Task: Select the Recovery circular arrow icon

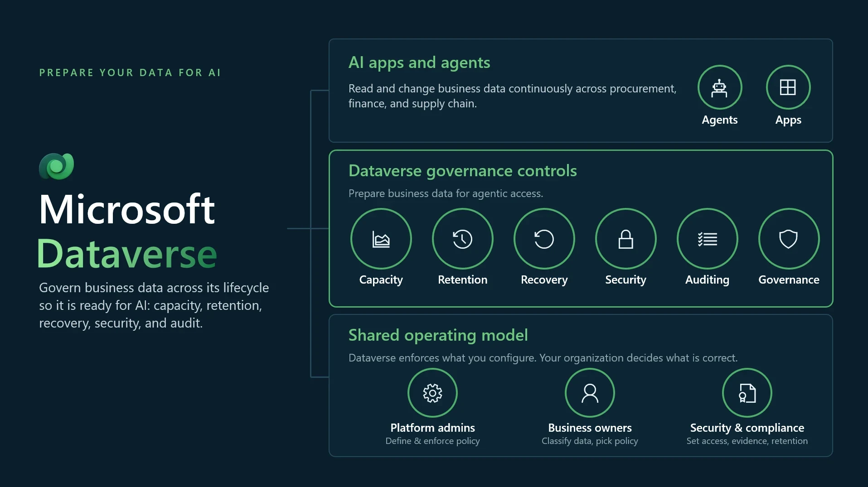Action: point(544,239)
